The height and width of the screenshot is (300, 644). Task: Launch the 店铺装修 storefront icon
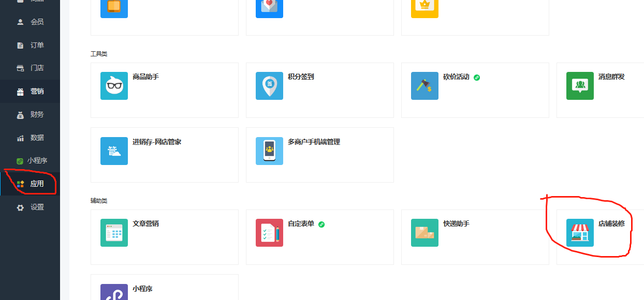pyautogui.click(x=580, y=233)
